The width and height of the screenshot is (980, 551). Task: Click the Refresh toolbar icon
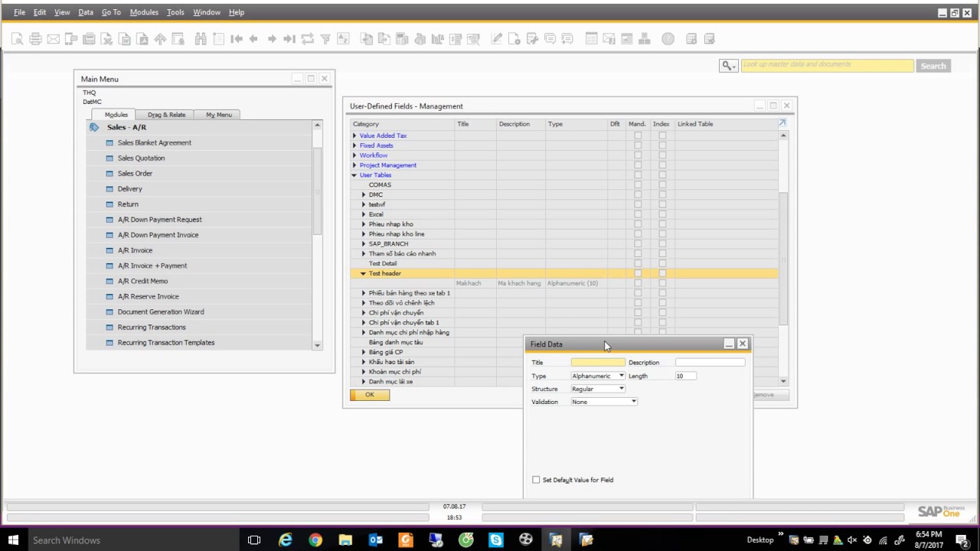click(x=308, y=39)
